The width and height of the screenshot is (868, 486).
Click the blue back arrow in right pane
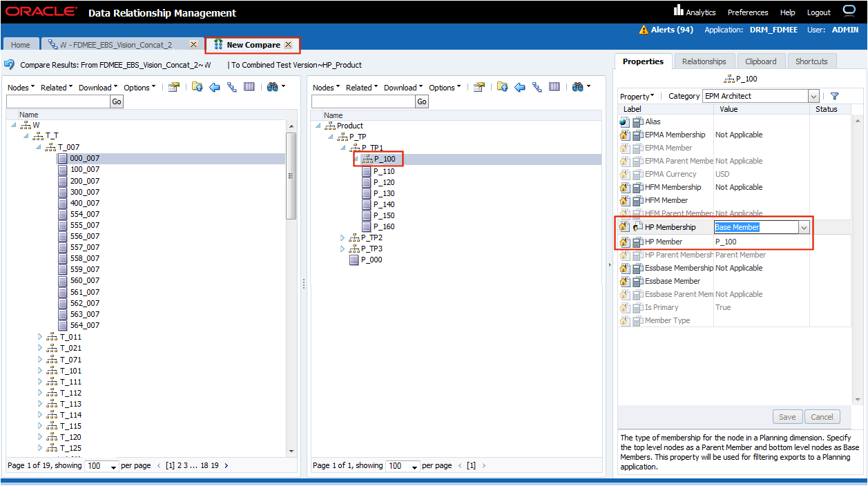coord(519,87)
